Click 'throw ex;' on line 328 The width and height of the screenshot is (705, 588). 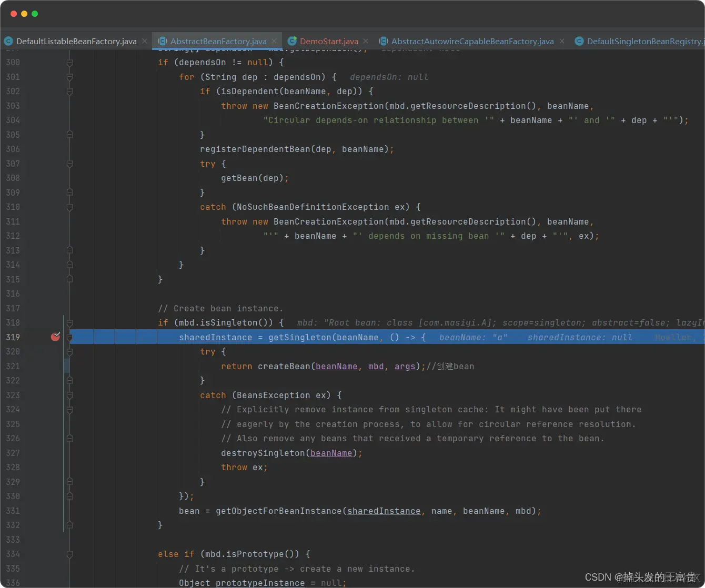click(x=245, y=467)
